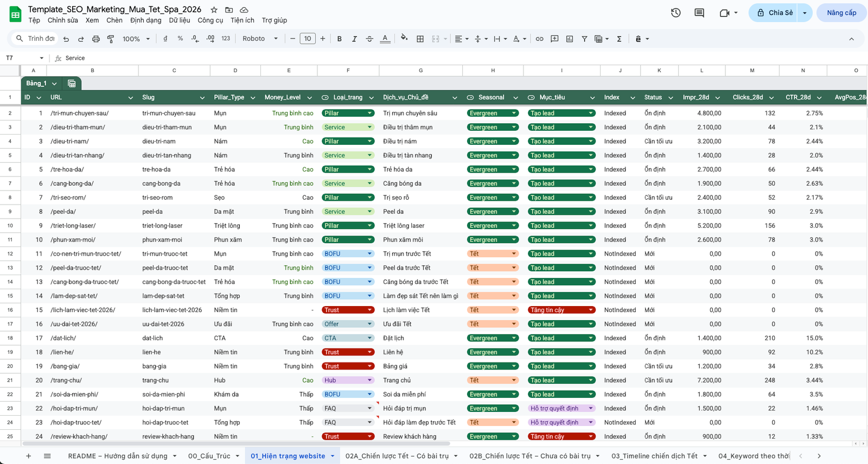Show all sheets list icon
868x464 pixels.
[47, 456]
